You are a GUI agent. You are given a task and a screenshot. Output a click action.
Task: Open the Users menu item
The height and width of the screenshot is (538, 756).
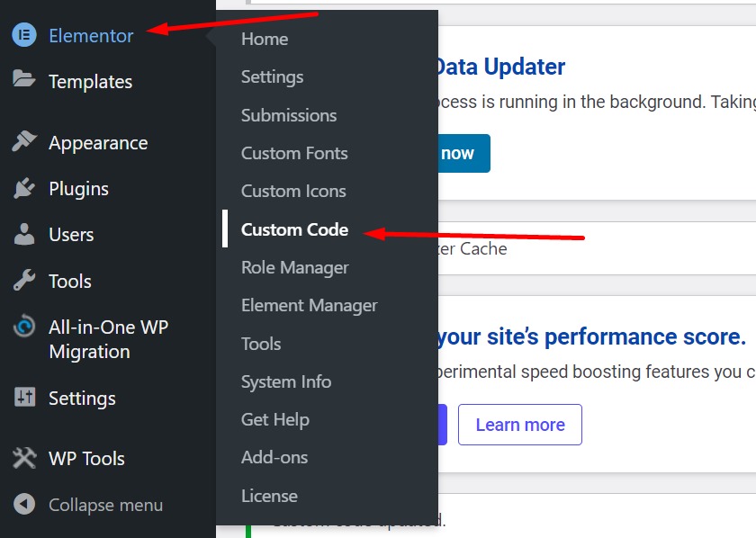[71, 235]
